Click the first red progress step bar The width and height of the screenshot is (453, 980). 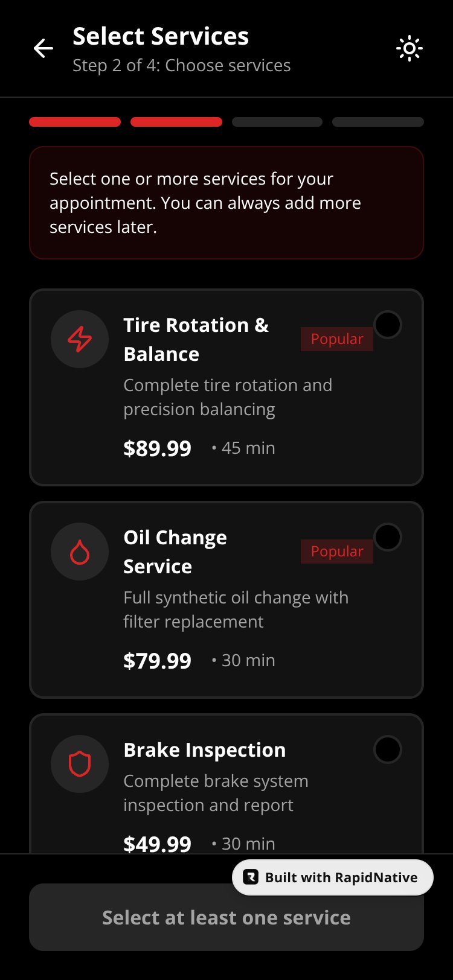75,122
